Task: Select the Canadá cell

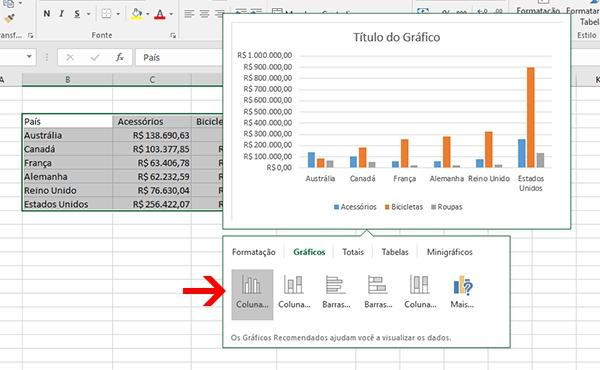Action: [x=67, y=149]
